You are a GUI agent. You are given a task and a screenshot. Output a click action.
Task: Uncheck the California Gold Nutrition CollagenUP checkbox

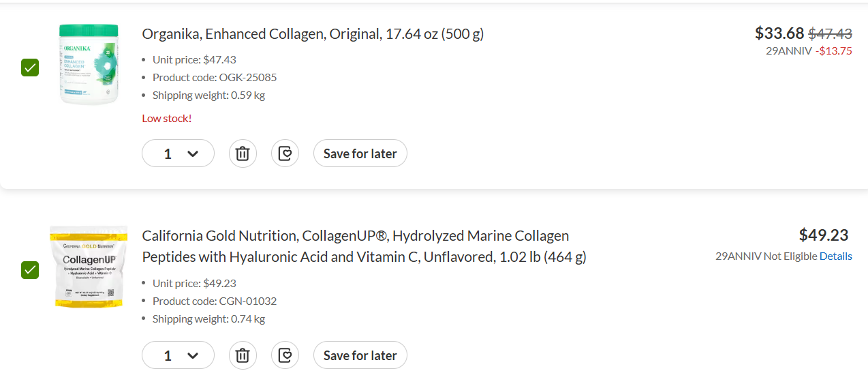coord(30,269)
